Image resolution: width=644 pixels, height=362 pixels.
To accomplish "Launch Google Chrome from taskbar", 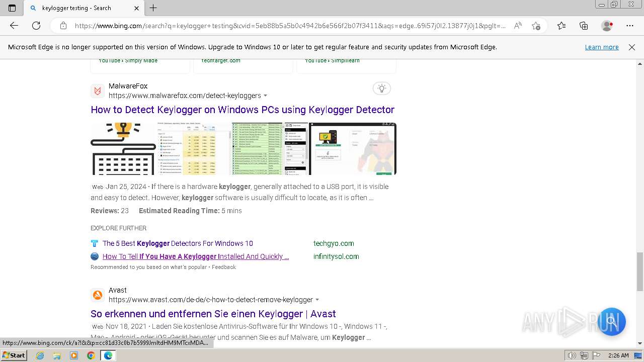I will (x=91, y=355).
